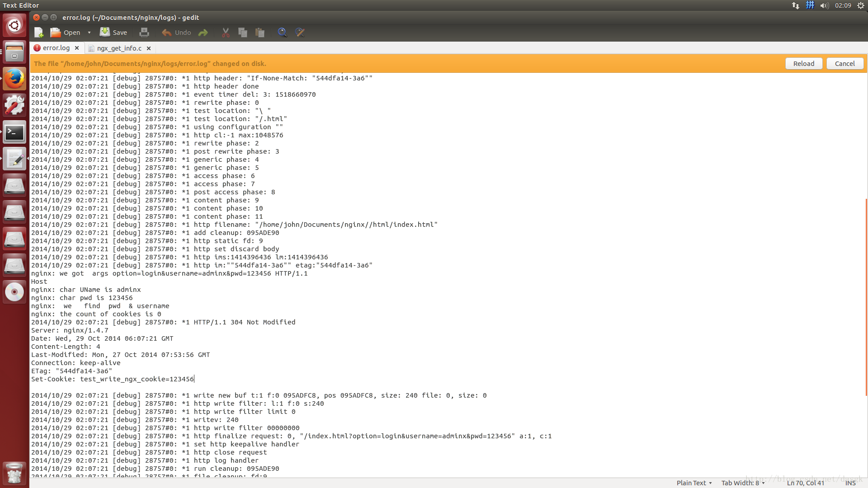Screen dimensions: 868x488
Task: Click 'event timer del: 3: 1518660970' line
Action: (x=174, y=94)
